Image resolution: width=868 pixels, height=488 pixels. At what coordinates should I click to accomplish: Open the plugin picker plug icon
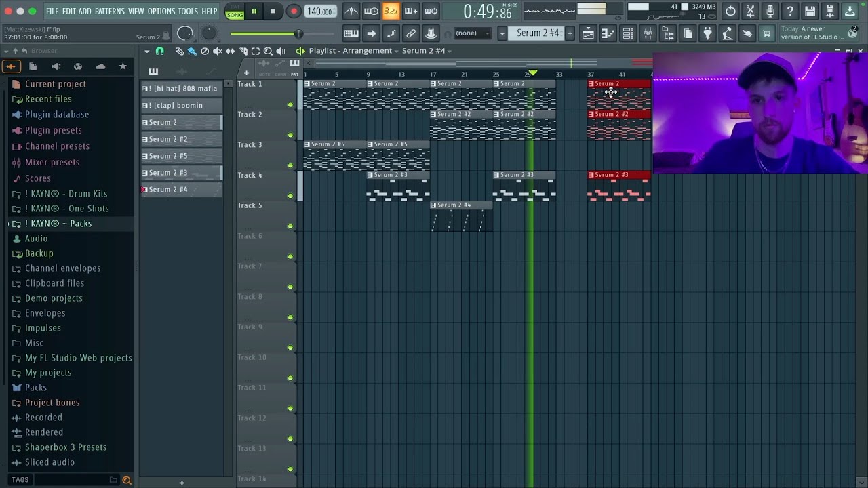[707, 33]
